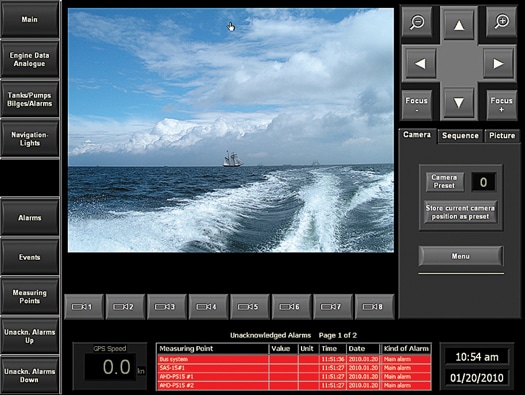
Task: Select camera 1 button
Action: (83, 307)
